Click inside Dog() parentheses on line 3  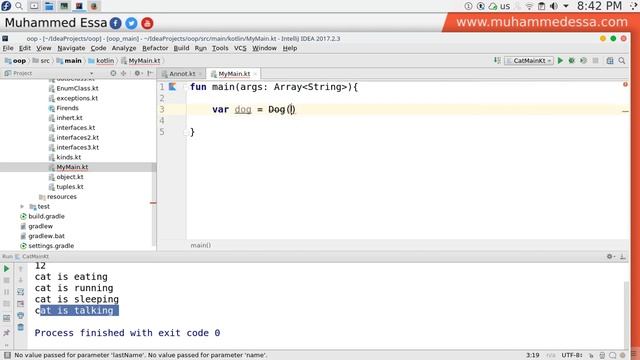291,109
